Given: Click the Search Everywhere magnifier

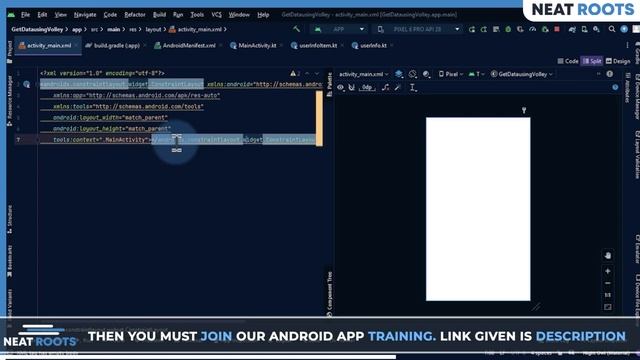Looking at the screenshot, I should click(611, 29).
